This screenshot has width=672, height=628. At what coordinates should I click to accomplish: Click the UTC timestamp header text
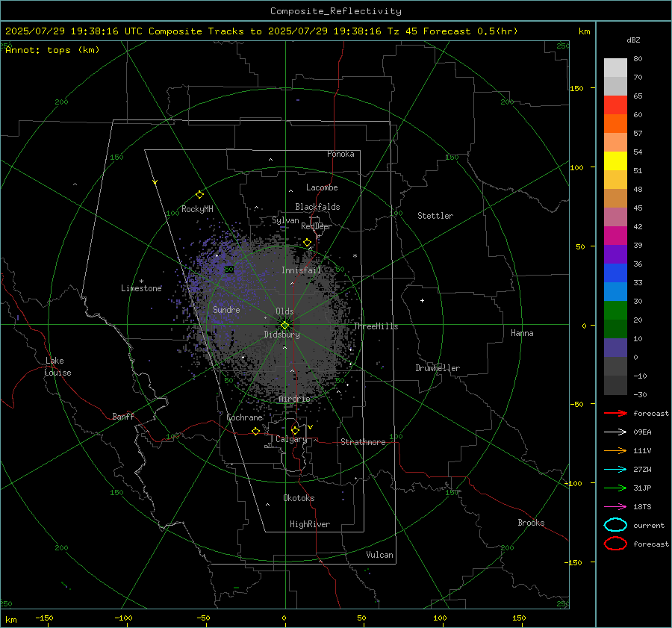(74, 31)
